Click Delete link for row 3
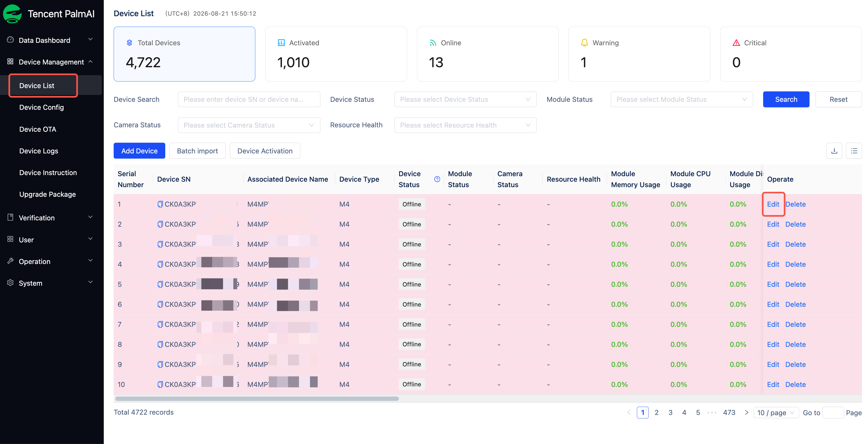 795,244
